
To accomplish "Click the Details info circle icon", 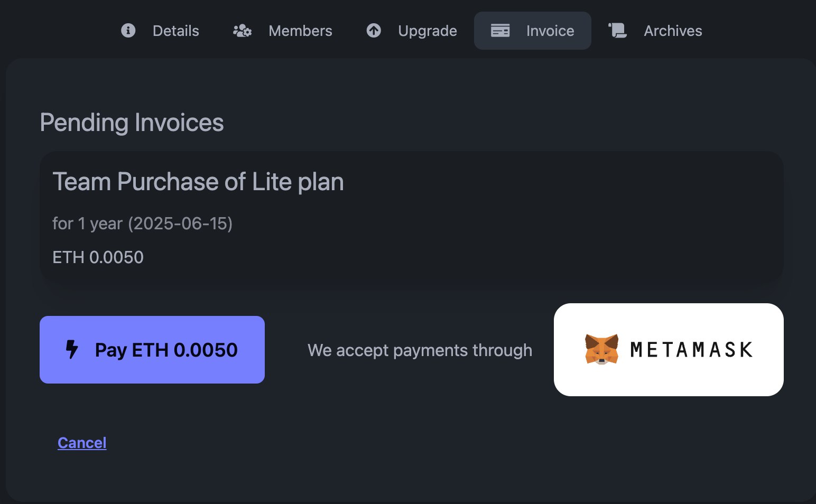I will click(x=128, y=31).
